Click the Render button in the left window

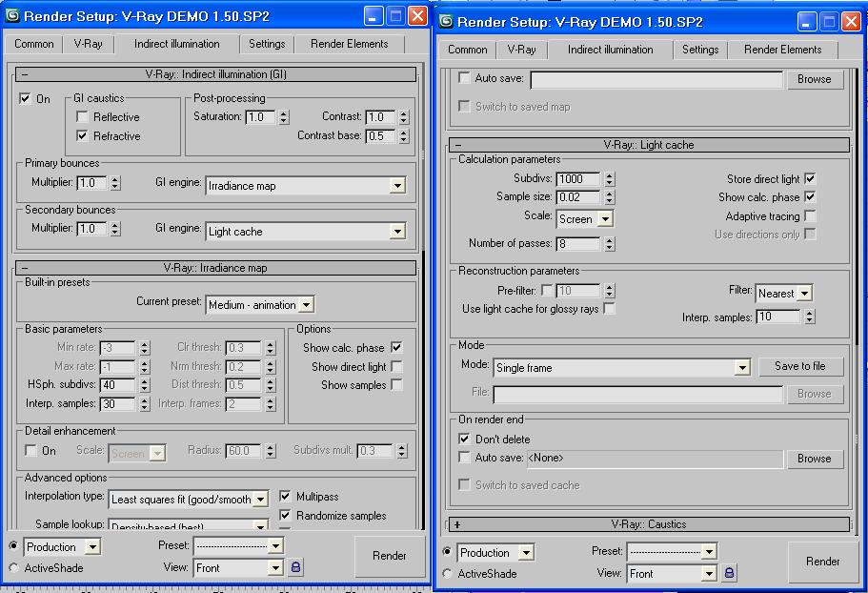[x=389, y=556]
